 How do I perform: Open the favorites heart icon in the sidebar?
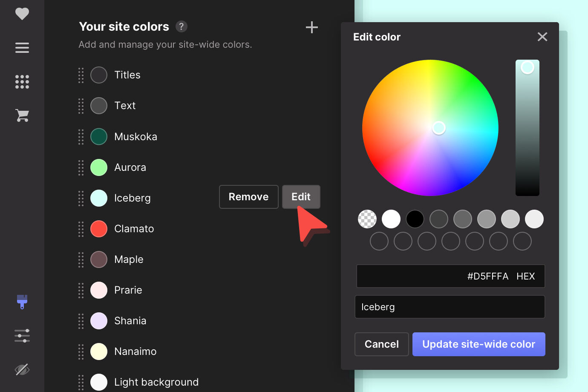[22, 13]
